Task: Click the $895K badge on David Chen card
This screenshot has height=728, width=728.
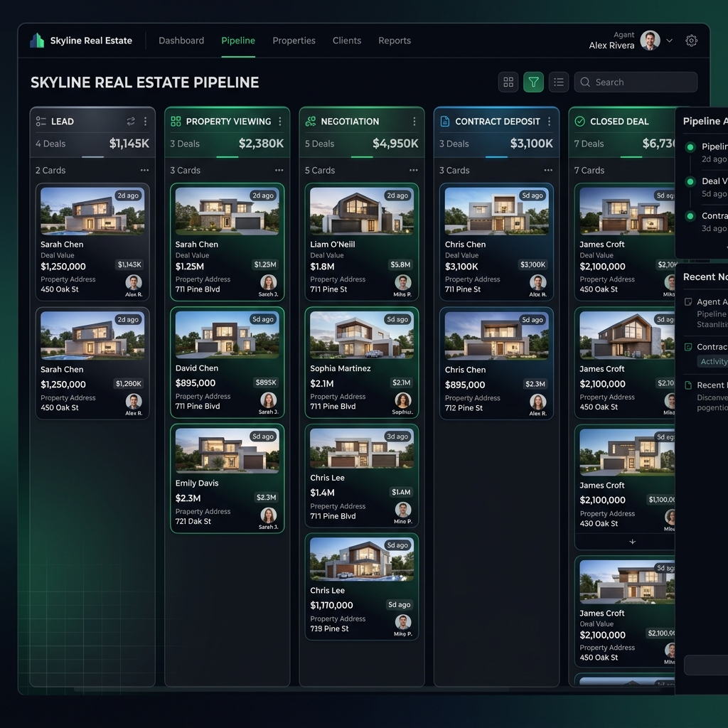Action: tap(266, 382)
